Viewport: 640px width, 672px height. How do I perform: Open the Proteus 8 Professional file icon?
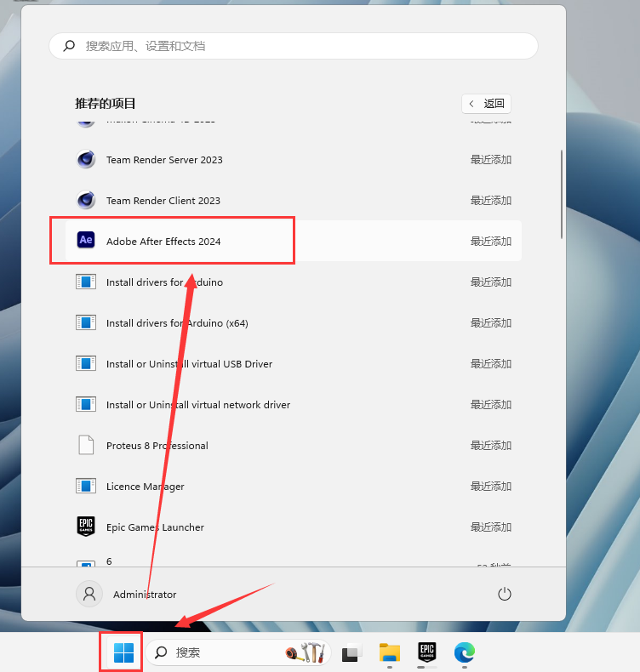[86, 445]
